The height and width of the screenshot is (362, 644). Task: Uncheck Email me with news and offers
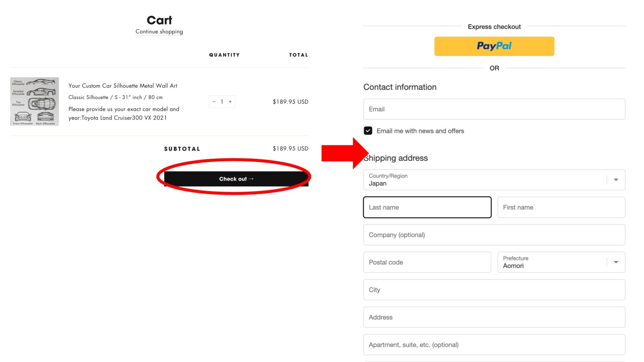(368, 131)
